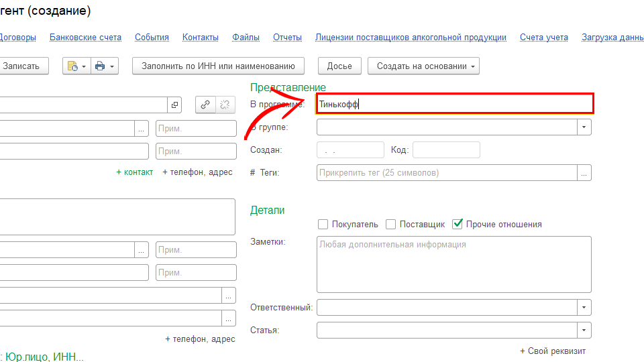Screen dimensions: 644x362
Task: Expand the В группе dropdown arrow
Action: click(x=584, y=127)
